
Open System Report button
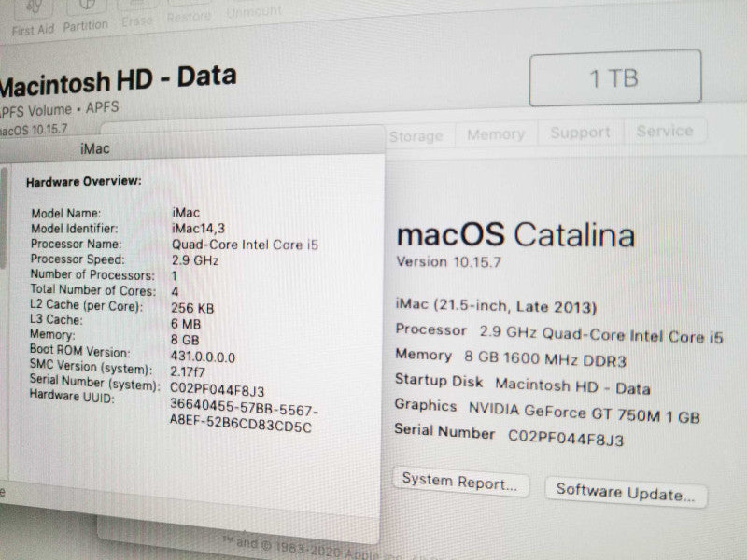tap(460, 483)
